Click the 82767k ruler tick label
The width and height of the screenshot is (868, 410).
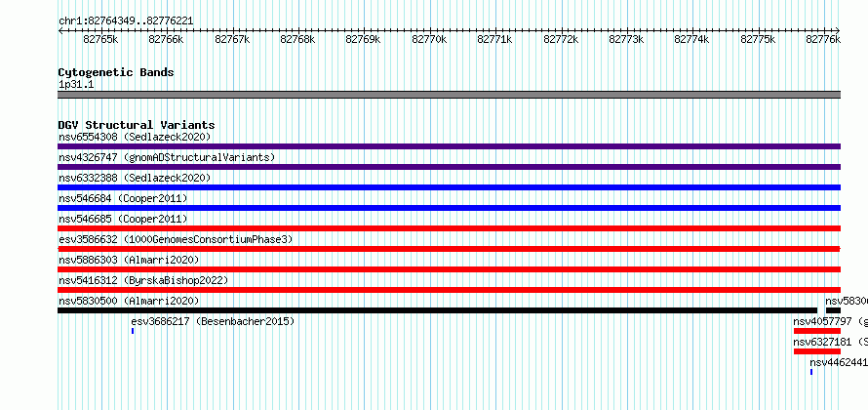[x=232, y=39]
